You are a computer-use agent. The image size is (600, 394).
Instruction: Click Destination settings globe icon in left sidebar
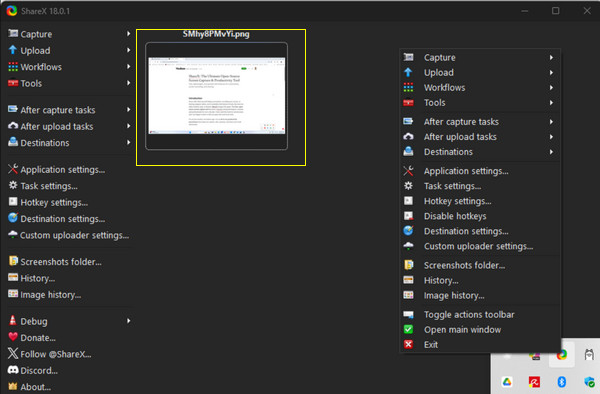click(x=13, y=218)
